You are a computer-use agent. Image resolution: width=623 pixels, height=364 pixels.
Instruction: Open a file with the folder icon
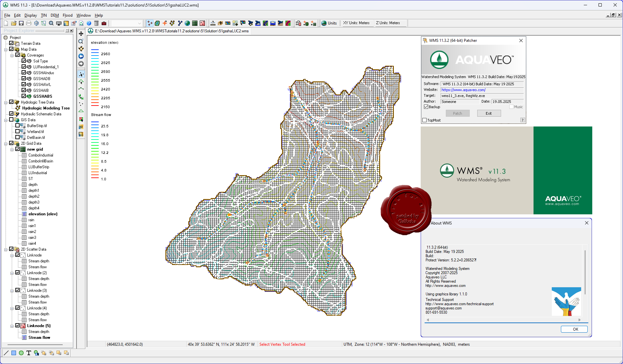pyautogui.click(x=14, y=23)
